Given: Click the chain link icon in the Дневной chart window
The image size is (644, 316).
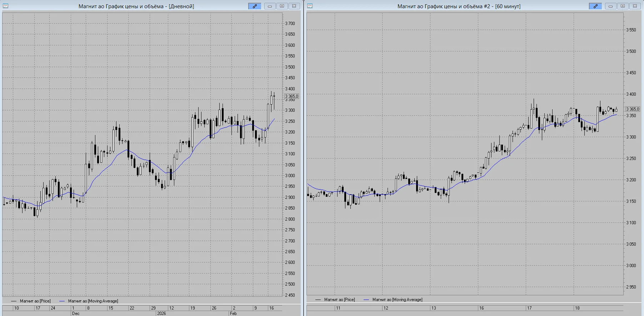Looking at the screenshot, I should (x=255, y=6).
